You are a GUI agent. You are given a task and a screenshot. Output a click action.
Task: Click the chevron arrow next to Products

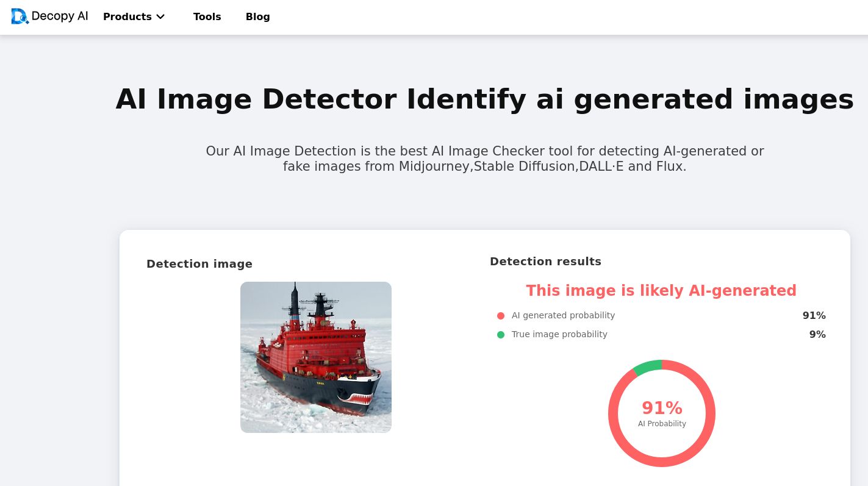(160, 17)
